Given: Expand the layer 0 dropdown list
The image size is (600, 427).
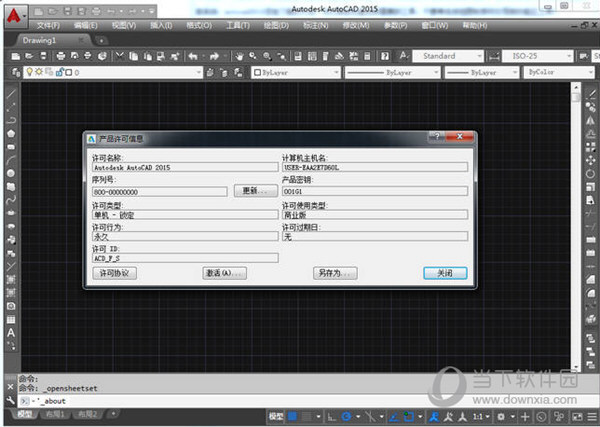Looking at the screenshot, I should coord(198,72).
